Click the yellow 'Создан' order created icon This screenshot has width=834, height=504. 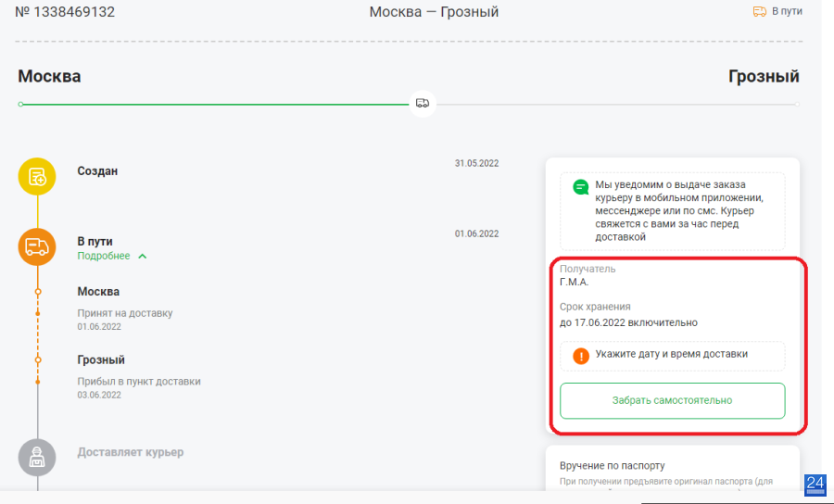click(37, 177)
